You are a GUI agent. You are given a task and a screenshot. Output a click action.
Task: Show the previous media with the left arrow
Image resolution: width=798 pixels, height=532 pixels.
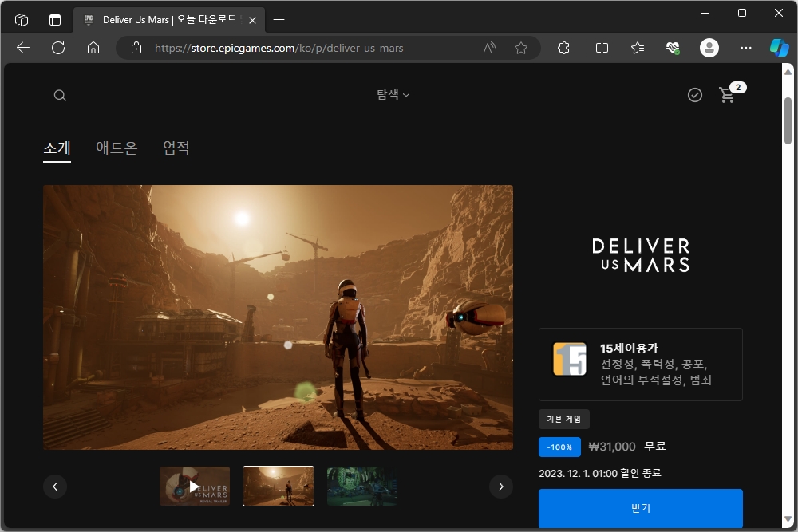tap(55, 487)
